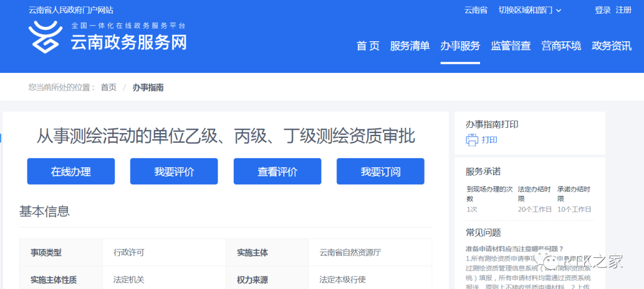This screenshot has height=289, width=644.
Task: Click the 首页 breadcrumb link
Action: (x=109, y=88)
